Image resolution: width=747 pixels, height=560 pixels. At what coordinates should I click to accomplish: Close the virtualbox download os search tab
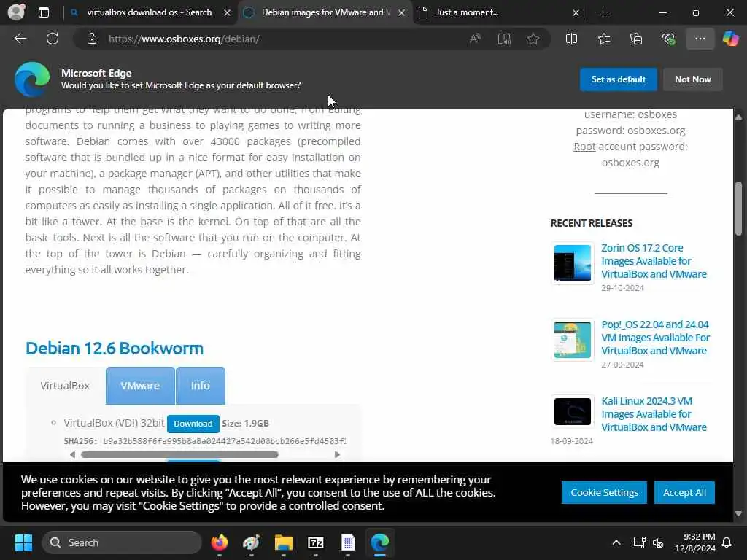[x=228, y=13]
